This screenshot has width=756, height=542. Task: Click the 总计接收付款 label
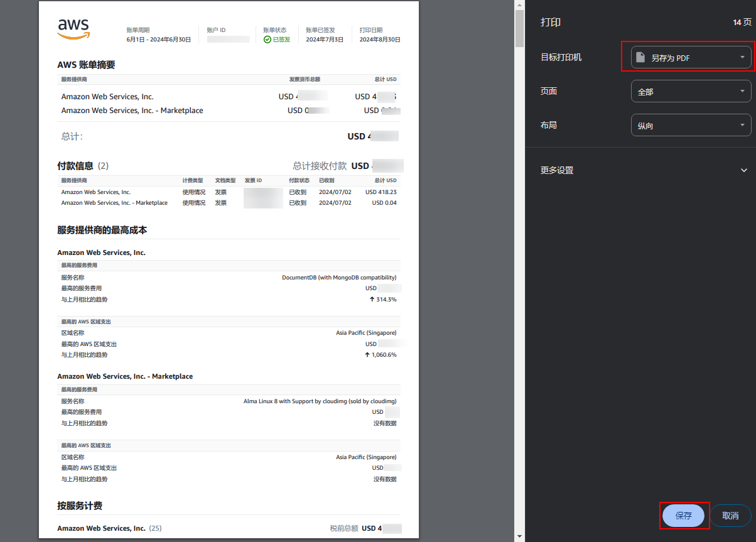pos(320,166)
